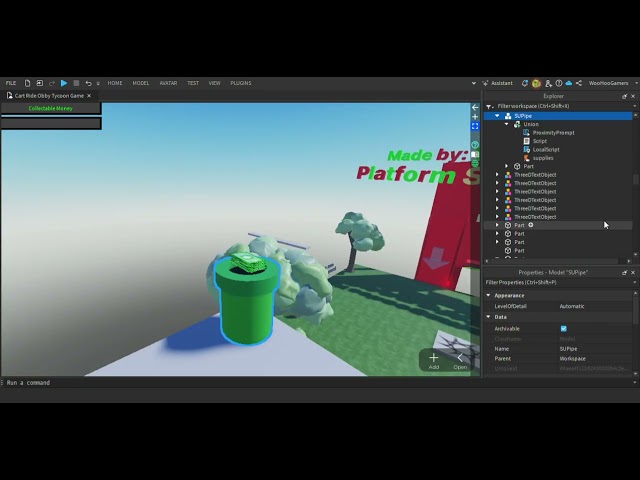
Task: Click the back arrow on the viewport side strip
Action: tap(475, 107)
